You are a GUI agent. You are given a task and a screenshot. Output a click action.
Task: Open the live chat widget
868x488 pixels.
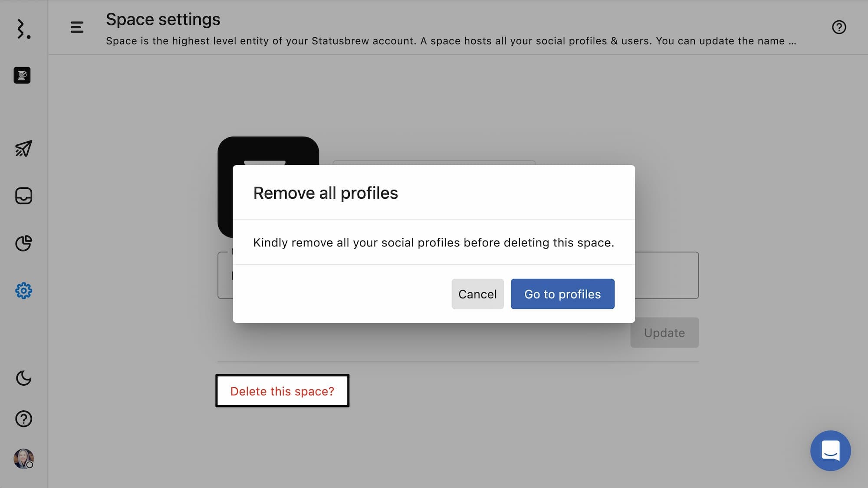[x=830, y=451]
